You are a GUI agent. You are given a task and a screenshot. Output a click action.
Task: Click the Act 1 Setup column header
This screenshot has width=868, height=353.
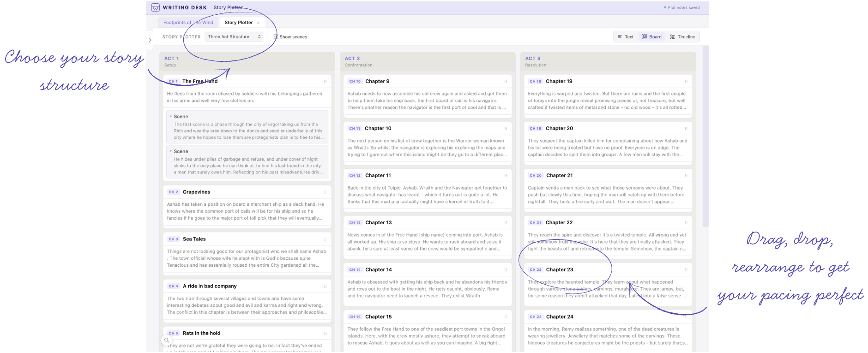click(x=247, y=61)
